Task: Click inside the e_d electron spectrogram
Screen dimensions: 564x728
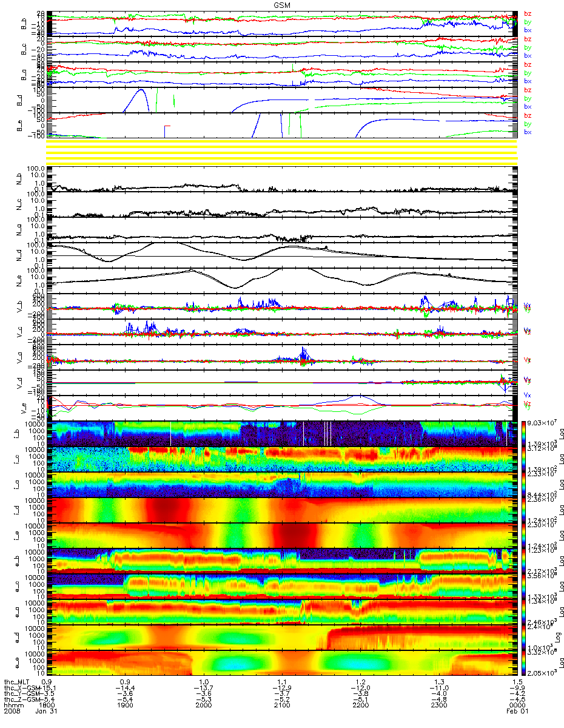Action: click(281, 638)
